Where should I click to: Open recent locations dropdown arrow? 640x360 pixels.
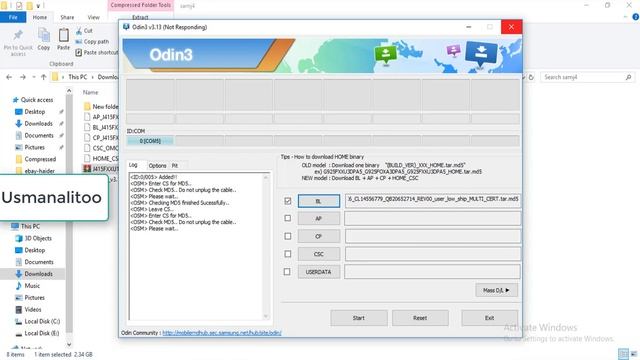click(33, 77)
